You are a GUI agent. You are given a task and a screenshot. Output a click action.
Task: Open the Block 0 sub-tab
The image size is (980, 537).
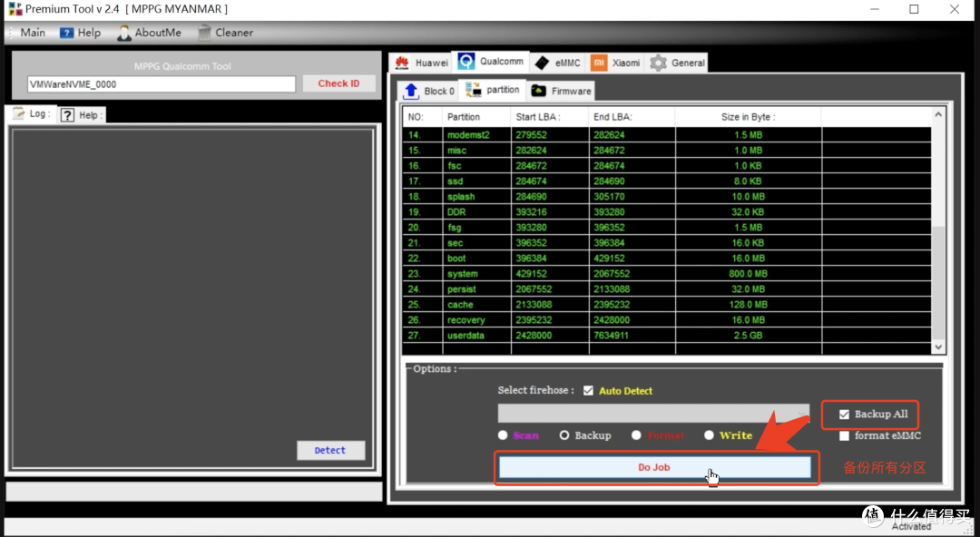(428, 91)
